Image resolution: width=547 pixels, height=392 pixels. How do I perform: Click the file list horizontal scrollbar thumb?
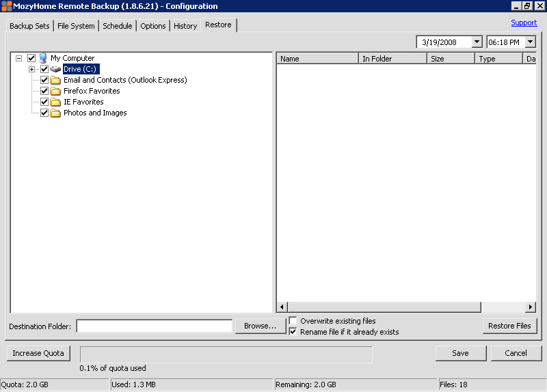384,307
